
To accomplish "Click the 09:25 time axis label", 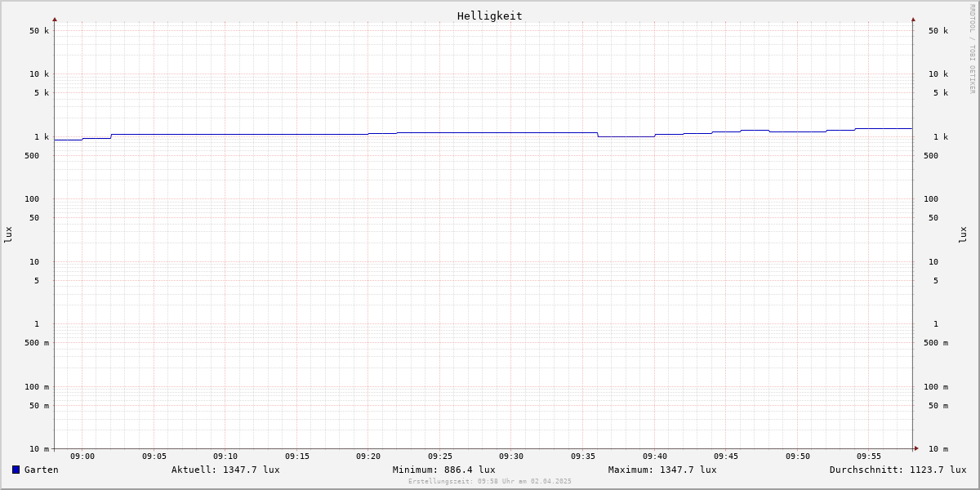I will [440, 457].
